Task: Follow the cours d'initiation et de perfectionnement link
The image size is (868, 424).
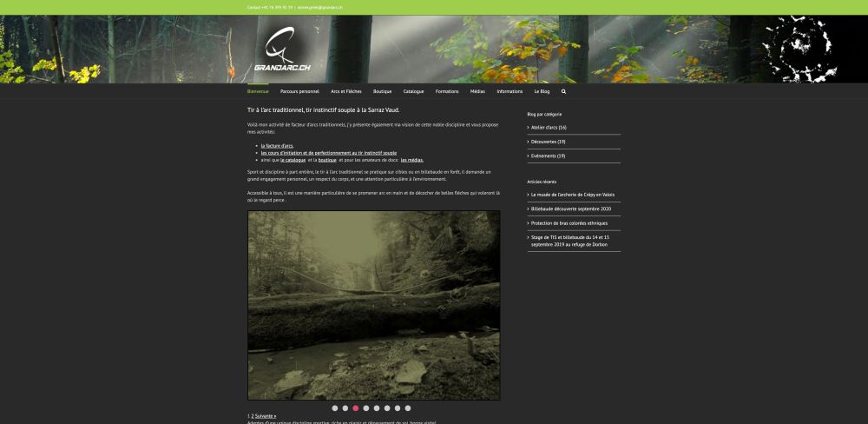Action: coord(329,153)
